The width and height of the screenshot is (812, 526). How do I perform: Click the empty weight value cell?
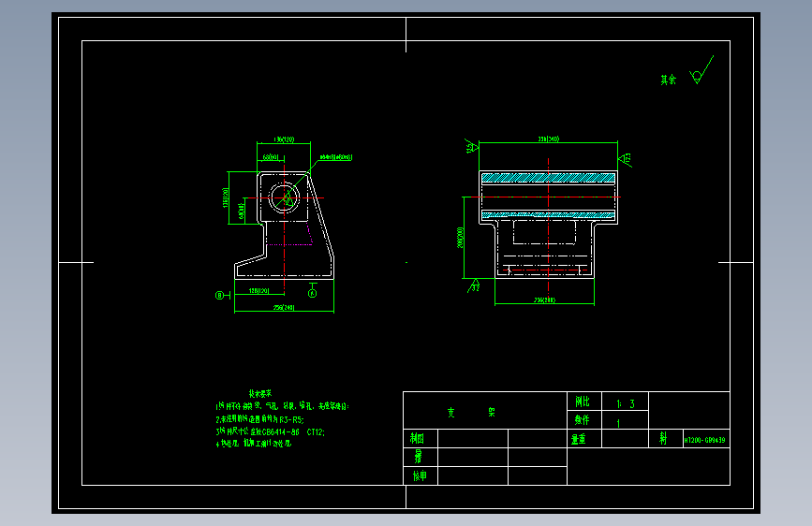click(x=625, y=439)
